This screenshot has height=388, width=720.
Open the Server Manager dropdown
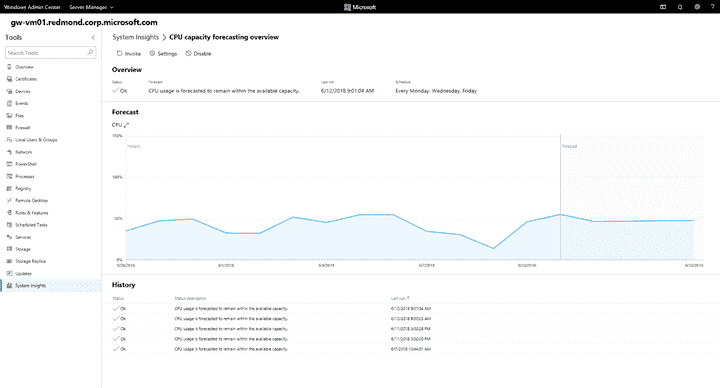91,7
